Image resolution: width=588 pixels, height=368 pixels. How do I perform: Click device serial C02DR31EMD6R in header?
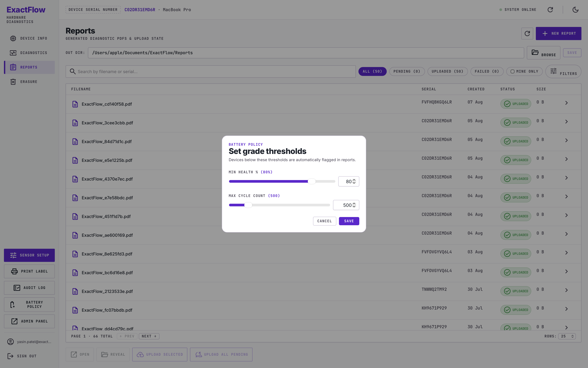(140, 10)
